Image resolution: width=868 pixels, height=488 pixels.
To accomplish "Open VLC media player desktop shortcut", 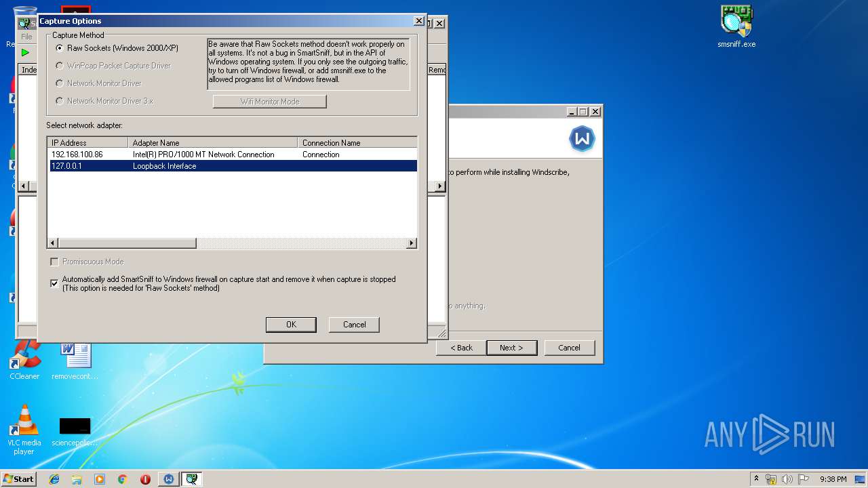I will [24, 430].
